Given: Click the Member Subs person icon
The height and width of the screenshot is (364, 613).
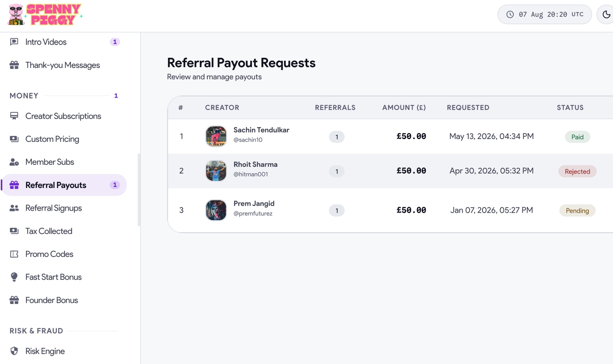Looking at the screenshot, I should coord(14,162).
